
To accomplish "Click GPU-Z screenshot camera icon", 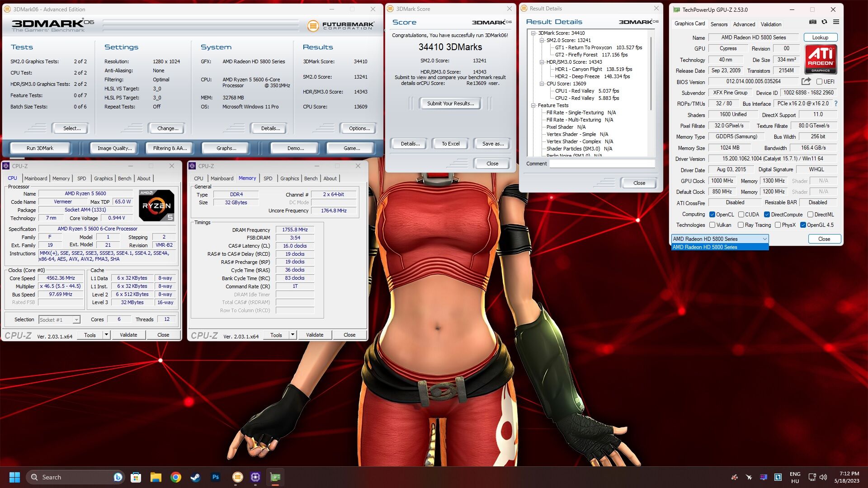I will pyautogui.click(x=813, y=22).
